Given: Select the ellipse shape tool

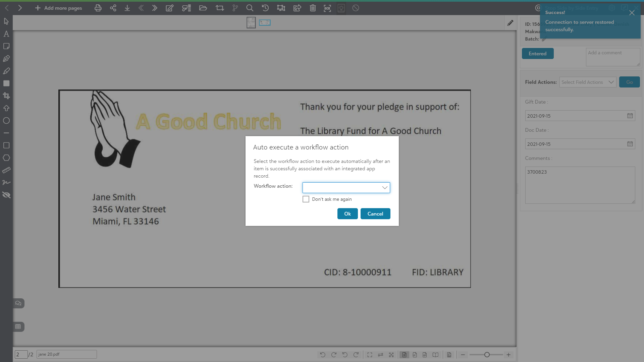Looking at the screenshot, I should tap(6, 121).
